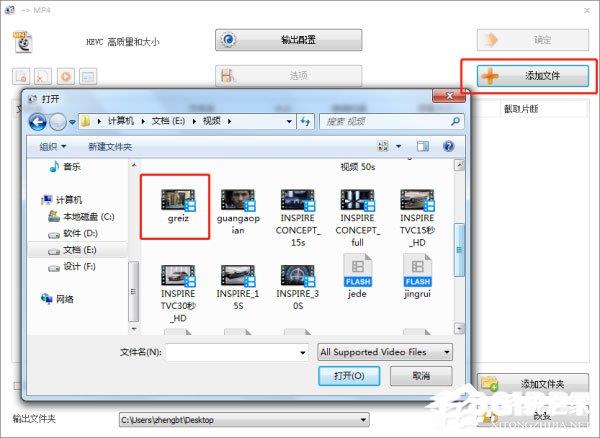
Task: Click 新建文件夹 in the toolbar
Action: (x=110, y=147)
